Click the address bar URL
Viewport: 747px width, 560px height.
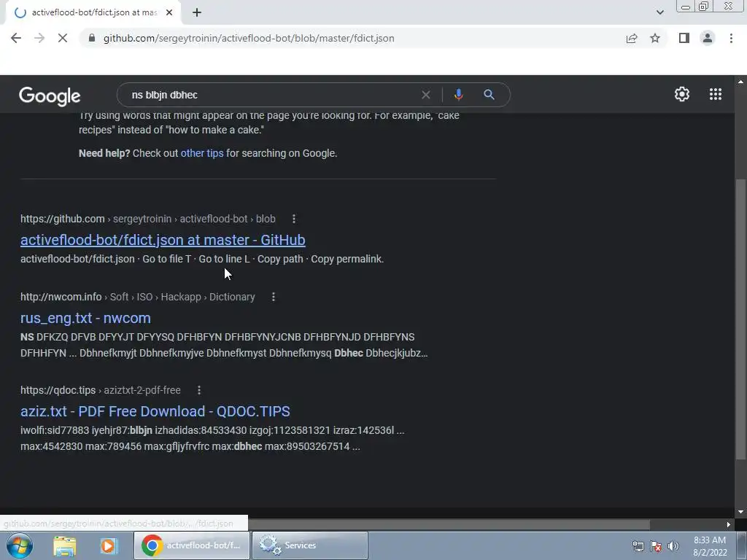click(x=249, y=38)
